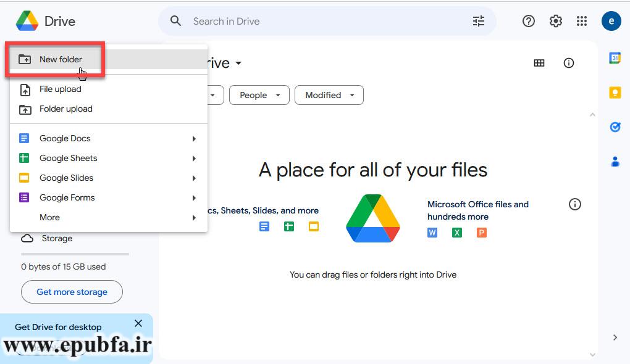The height and width of the screenshot is (364, 630).
Task: Switch to grid layout view
Action: pyautogui.click(x=539, y=63)
